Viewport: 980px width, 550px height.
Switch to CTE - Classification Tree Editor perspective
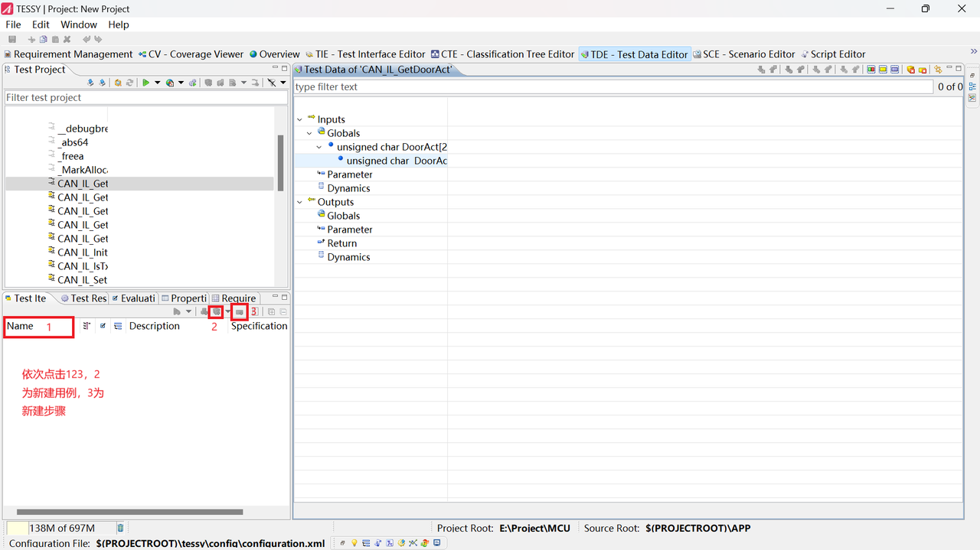pos(502,54)
